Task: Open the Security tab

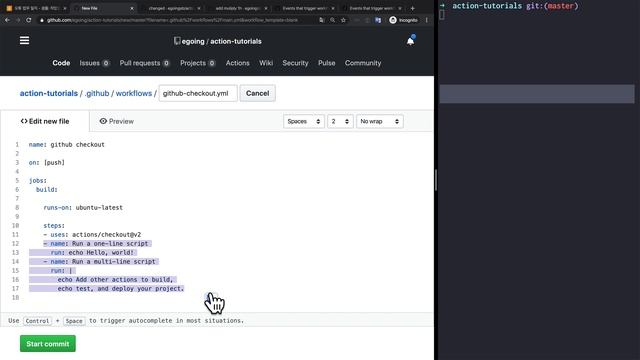Action: [295, 63]
